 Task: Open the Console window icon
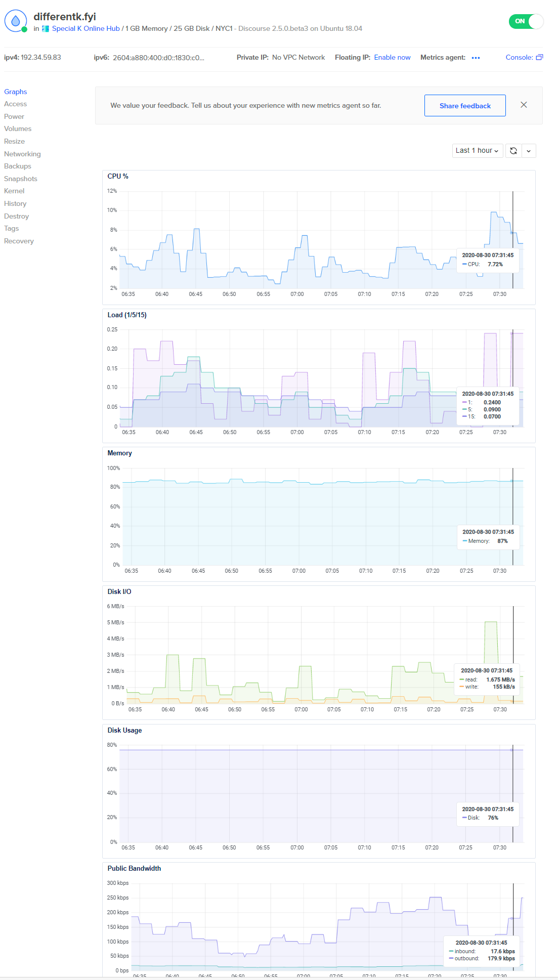539,57
